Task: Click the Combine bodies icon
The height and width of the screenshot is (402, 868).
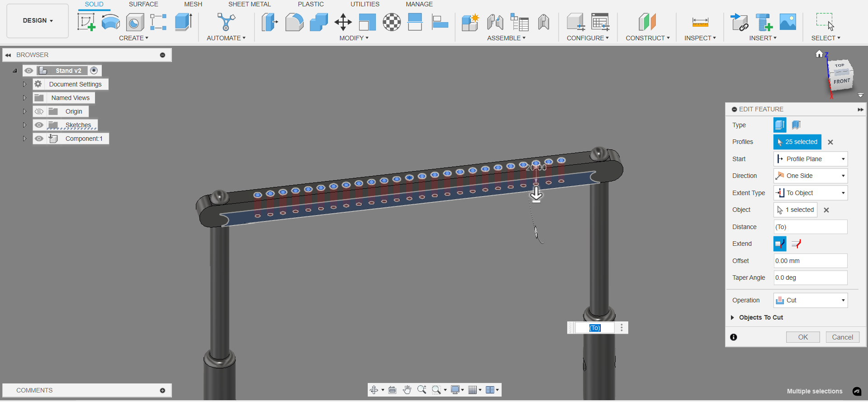Action: [x=319, y=22]
